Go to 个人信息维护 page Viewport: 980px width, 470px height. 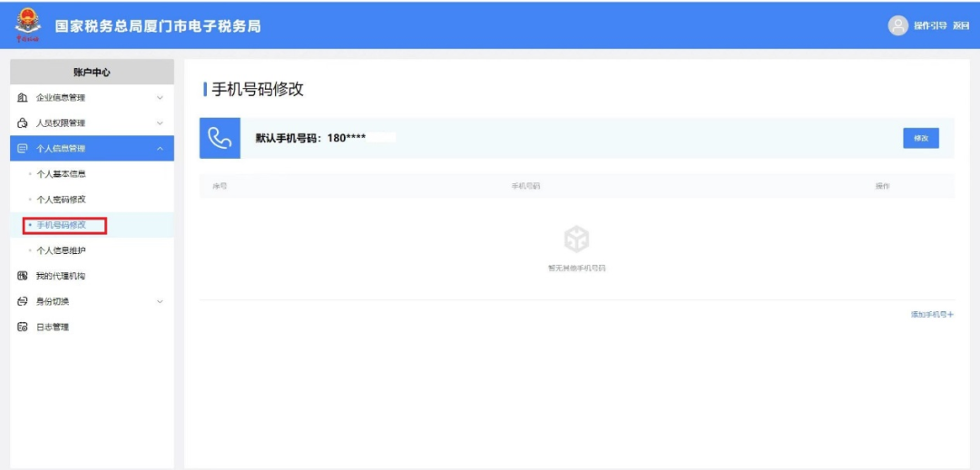(62, 250)
